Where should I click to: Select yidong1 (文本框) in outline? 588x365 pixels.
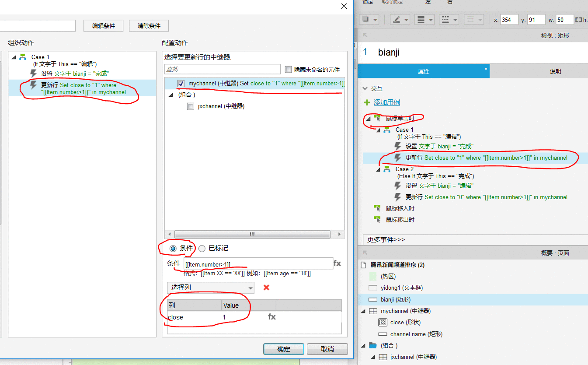coord(402,288)
